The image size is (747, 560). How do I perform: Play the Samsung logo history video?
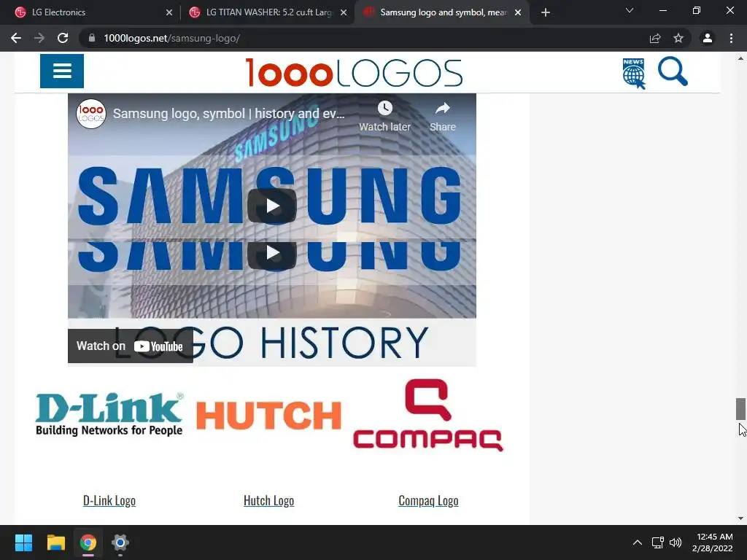click(x=272, y=206)
